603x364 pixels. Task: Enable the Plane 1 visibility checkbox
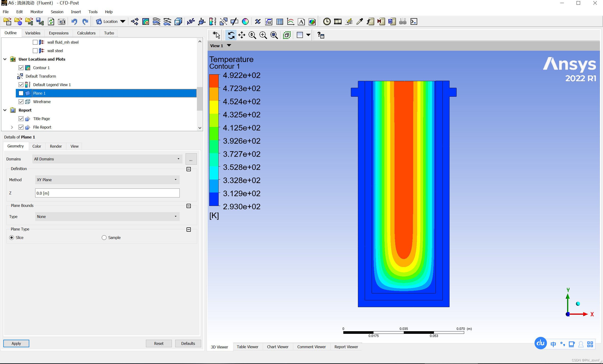(x=21, y=93)
